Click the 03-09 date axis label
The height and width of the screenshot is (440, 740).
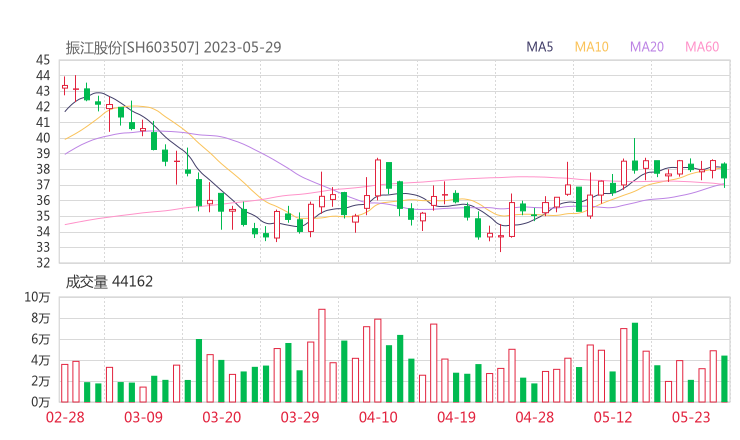143,417
